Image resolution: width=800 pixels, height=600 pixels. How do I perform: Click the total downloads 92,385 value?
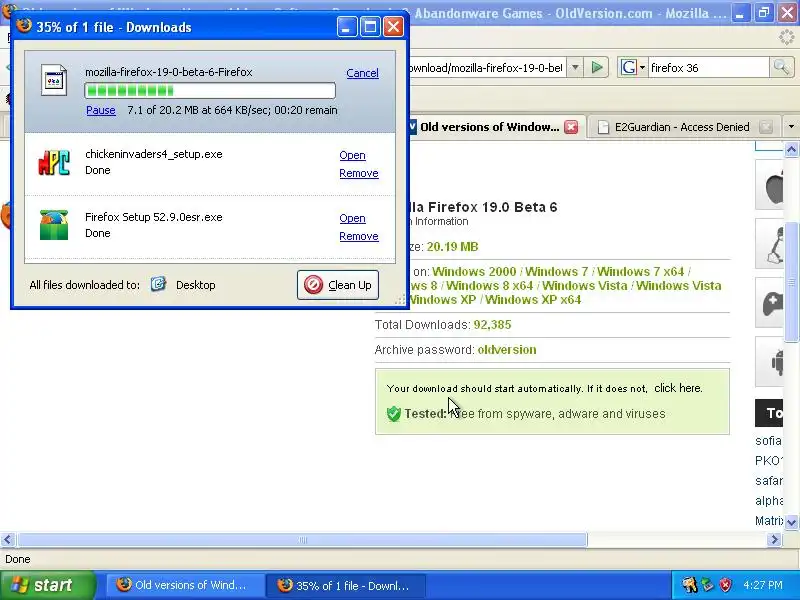[492, 325]
